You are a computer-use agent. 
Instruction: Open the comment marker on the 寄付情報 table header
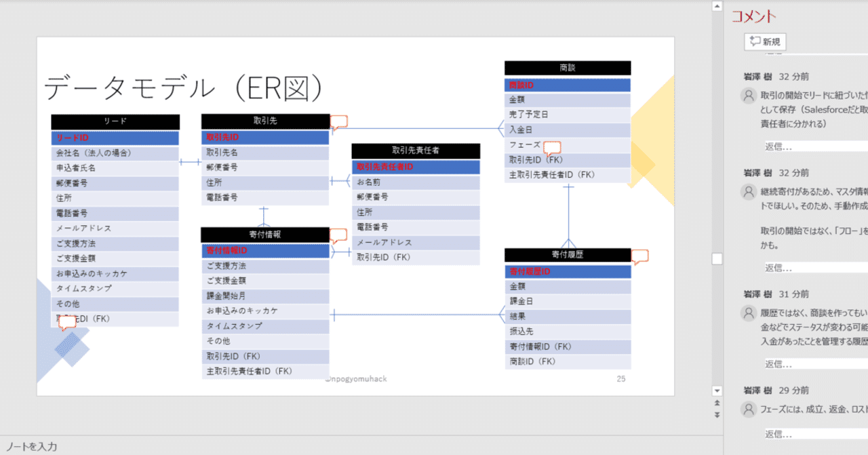[339, 234]
